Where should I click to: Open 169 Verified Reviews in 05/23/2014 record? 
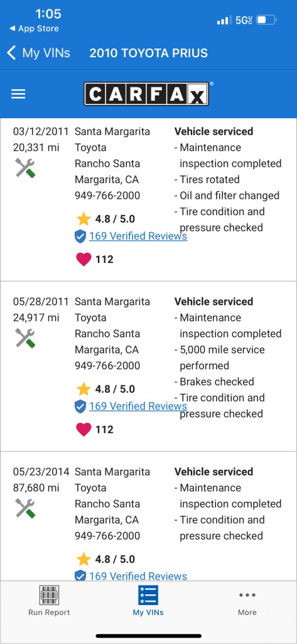click(138, 576)
